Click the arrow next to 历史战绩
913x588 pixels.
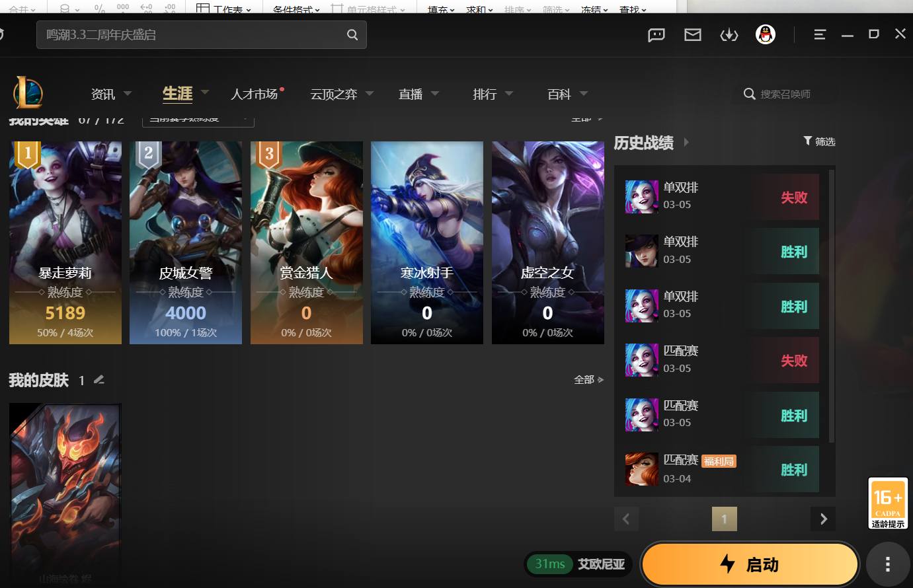point(686,142)
